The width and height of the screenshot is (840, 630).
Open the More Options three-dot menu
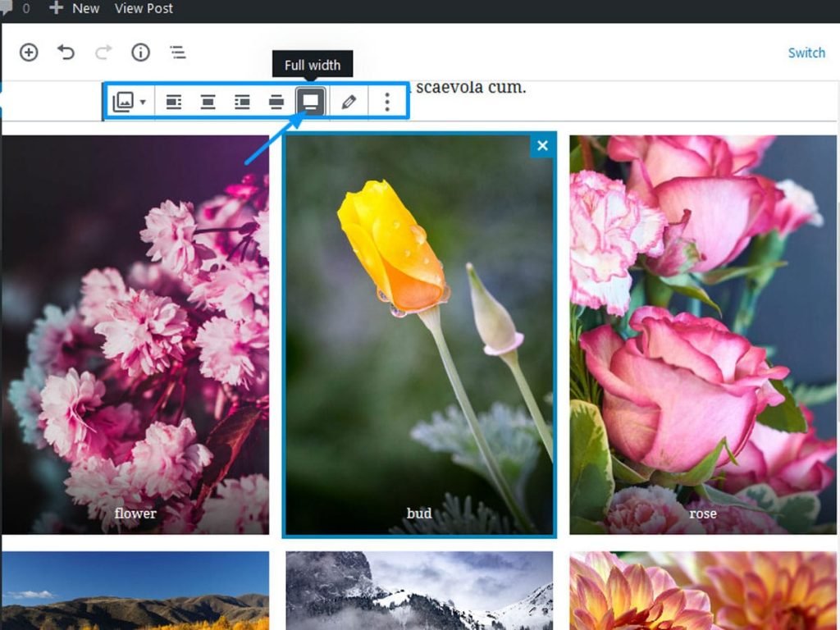point(386,101)
